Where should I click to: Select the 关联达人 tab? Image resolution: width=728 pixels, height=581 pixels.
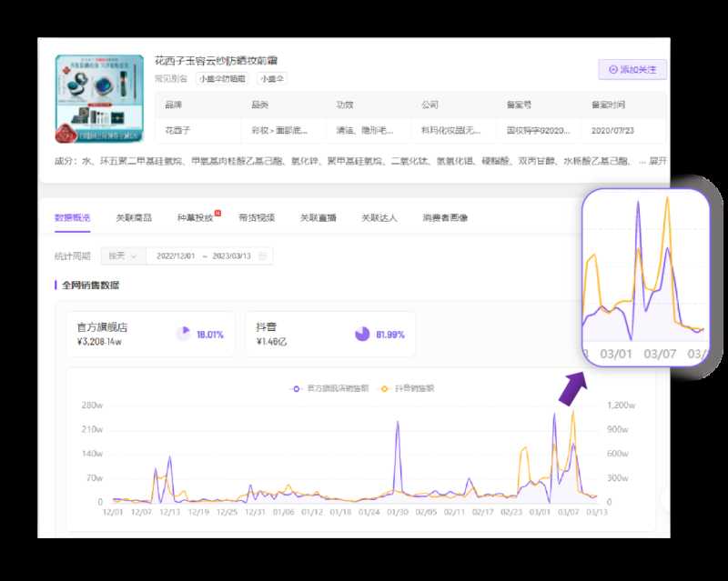point(379,218)
